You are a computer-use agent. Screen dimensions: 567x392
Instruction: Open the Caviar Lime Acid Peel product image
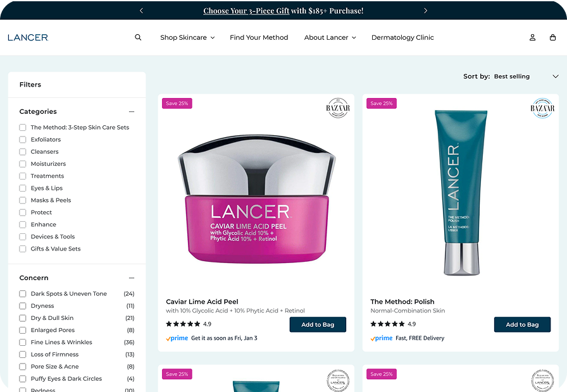pyautogui.click(x=256, y=199)
